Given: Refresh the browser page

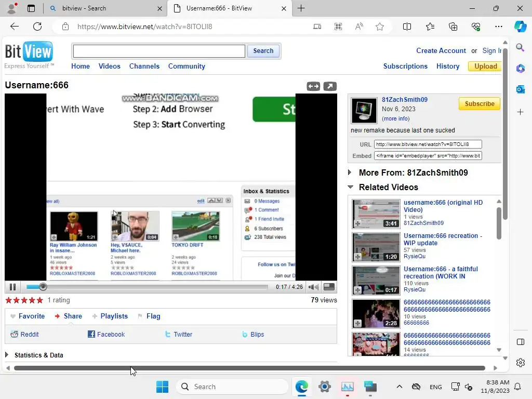Looking at the screenshot, I should pos(37,26).
